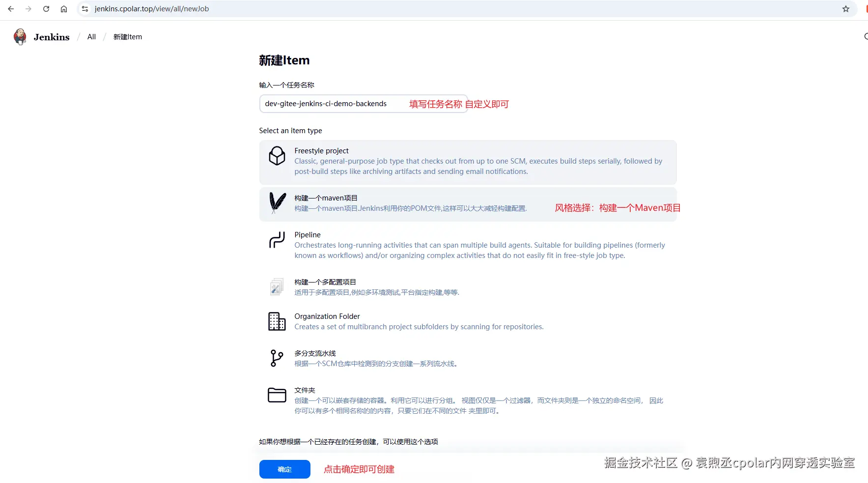Image resolution: width=868 pixels, height=483 pixels.
Task: Click the Freestyle project box icon
Action: pos(277,156)
